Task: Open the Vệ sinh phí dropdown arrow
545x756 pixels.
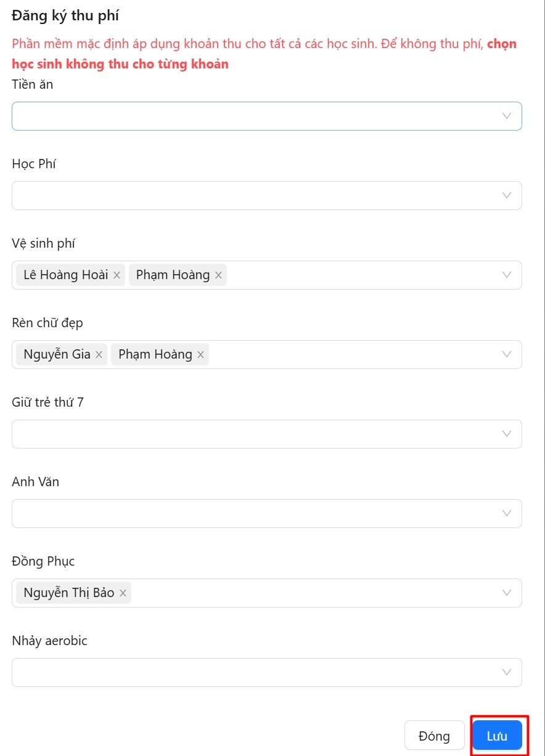Action: (x=507, y=275)
